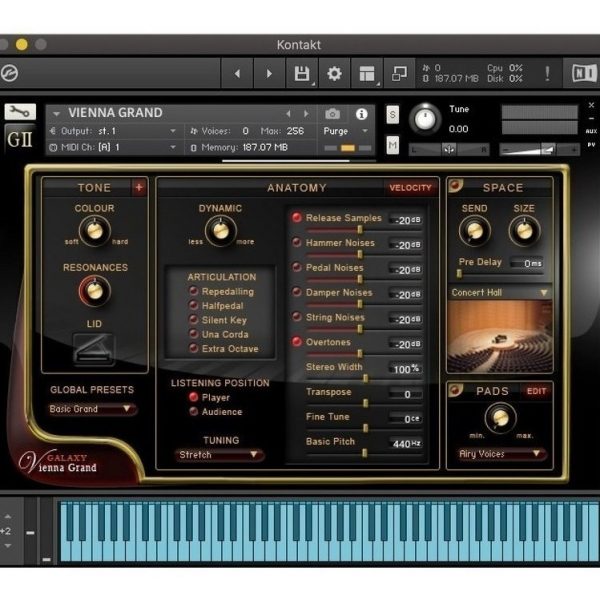Open the workspace layout panel menu
The height and width of the screenshot is (600, 600).
pos(367,73)
